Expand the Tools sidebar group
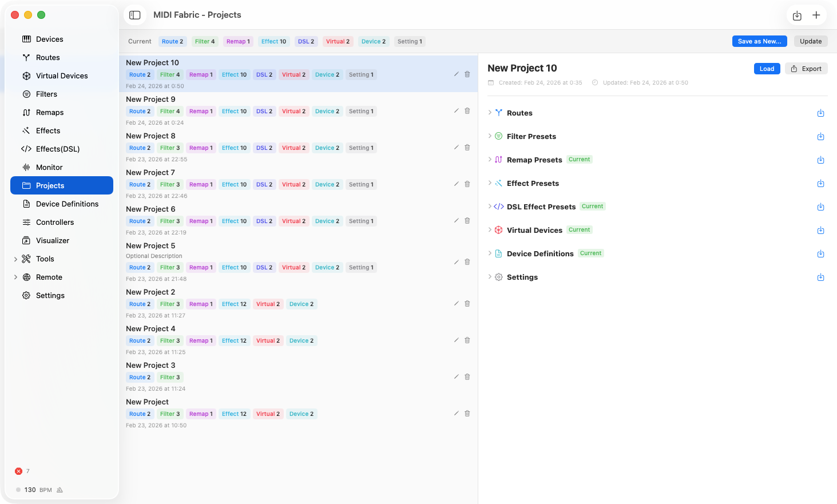This screenshot has width=837, height=504. (15, 259)
